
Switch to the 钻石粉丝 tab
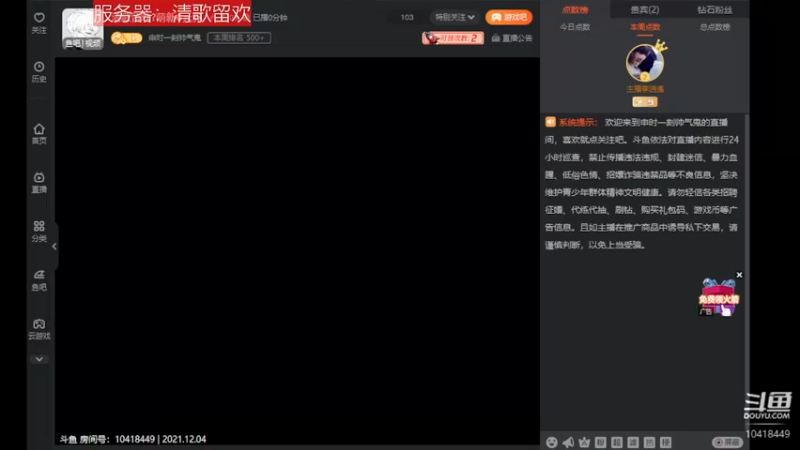[714, 10]
